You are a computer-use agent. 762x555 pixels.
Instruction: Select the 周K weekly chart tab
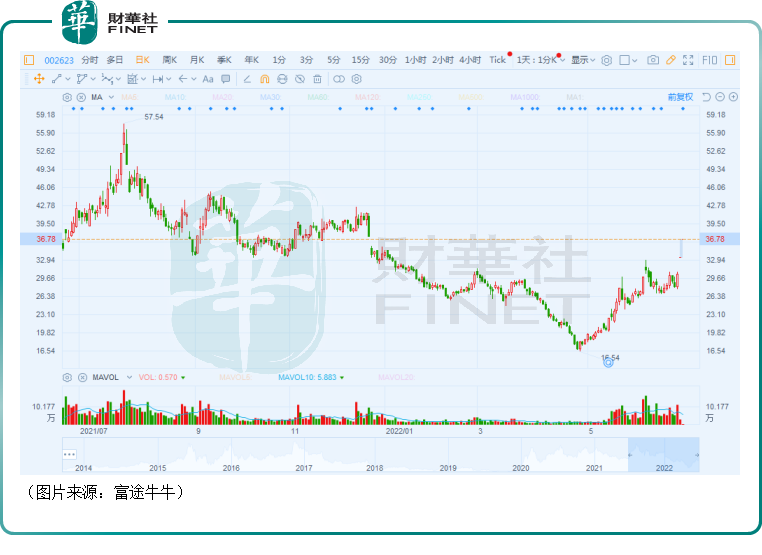(x=170, y=60)
